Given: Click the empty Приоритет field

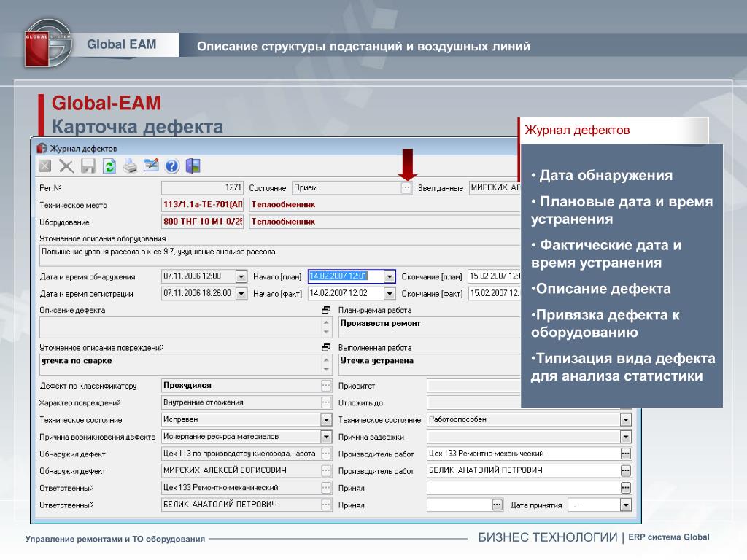Looking at the screenshot, I should (x=473, y=385).
